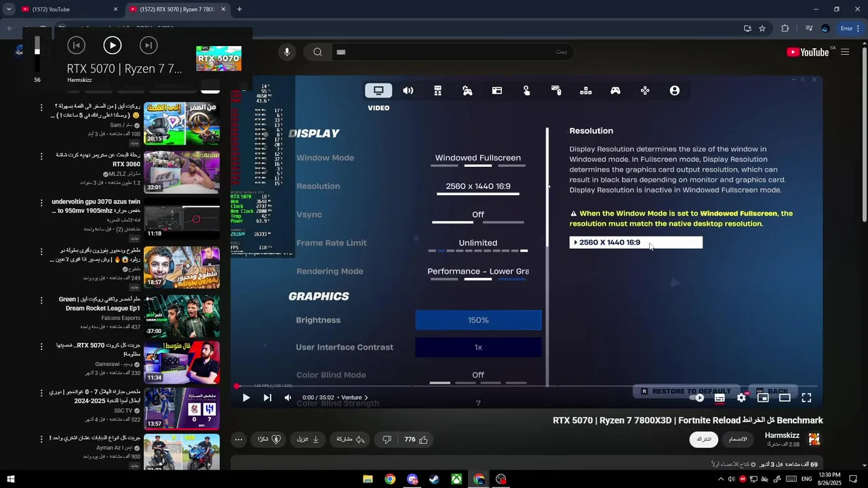Download the video
868x488 pixels.
click(x=308, y=440)
